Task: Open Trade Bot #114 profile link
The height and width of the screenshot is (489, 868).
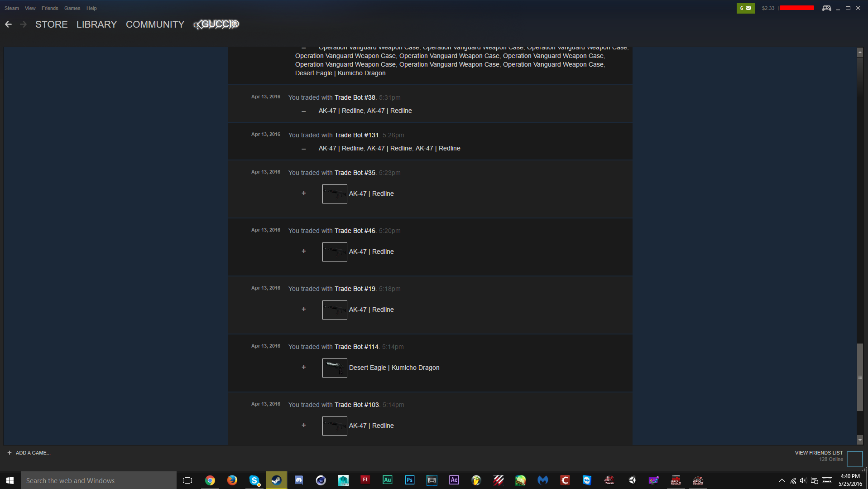Action: tap(356, 347)
